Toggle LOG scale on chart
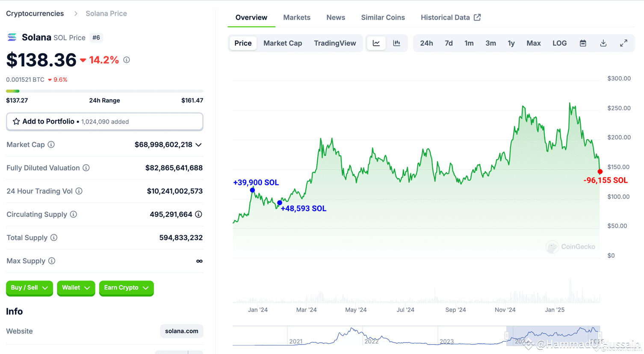Screen dimensions: 644x354 (x=559, y=43)
